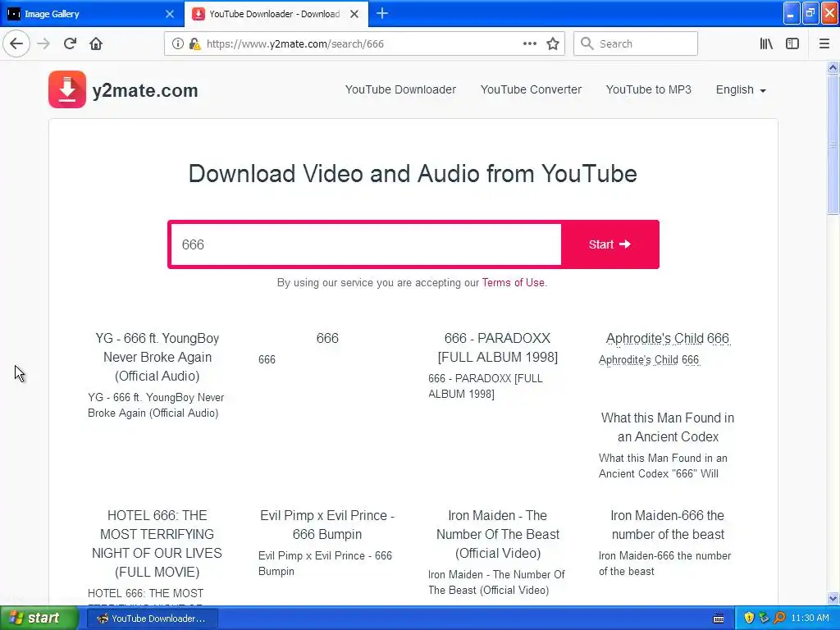The height and width of the screenshot is (630, 840).
Task: Open What this Man Found in Ancient Codex
Action: tap(668, 427)
